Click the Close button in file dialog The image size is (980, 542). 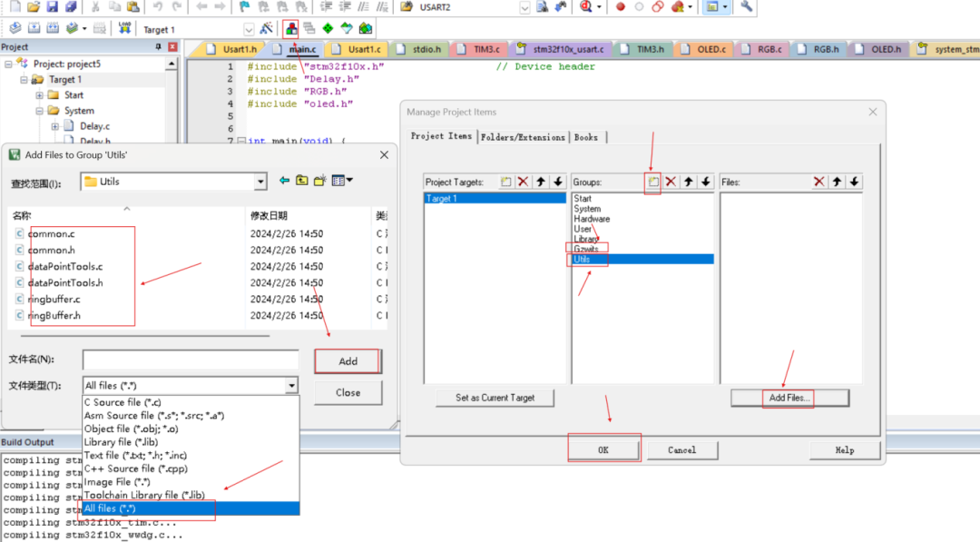tap(348, 392)
